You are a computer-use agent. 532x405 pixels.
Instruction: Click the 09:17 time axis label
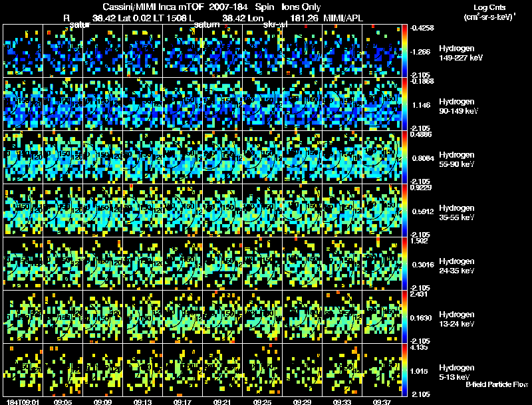click(x=182, y=402)
